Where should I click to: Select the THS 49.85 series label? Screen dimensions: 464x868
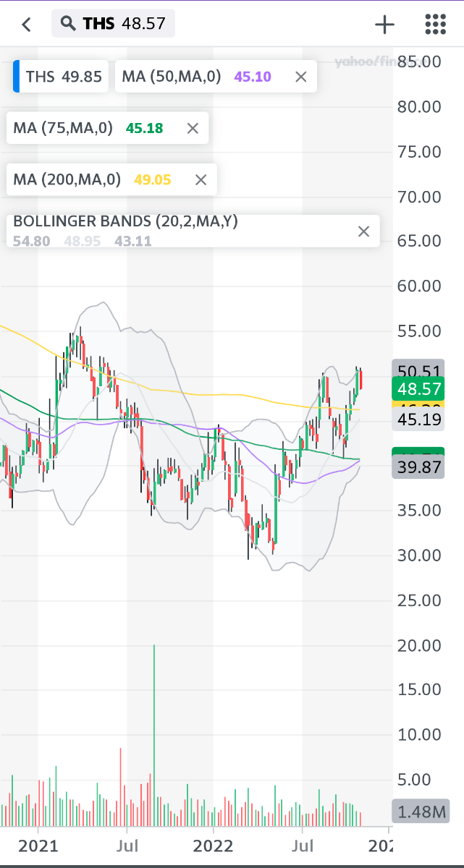click(64, 77)
